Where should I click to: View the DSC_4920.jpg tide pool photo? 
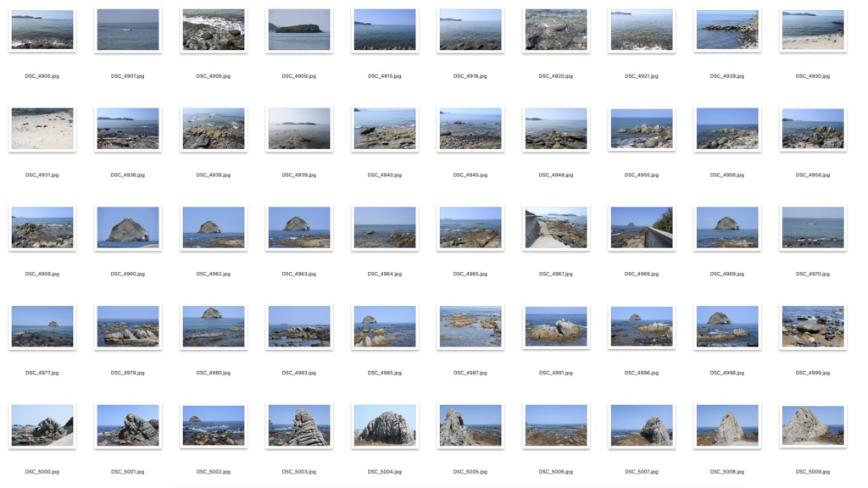click(555, 28)
